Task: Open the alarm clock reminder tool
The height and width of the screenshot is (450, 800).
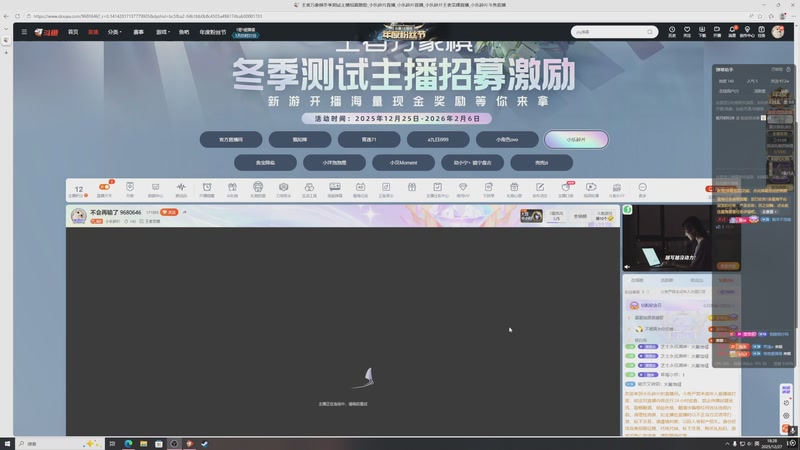Action: (x=207, y=189)
